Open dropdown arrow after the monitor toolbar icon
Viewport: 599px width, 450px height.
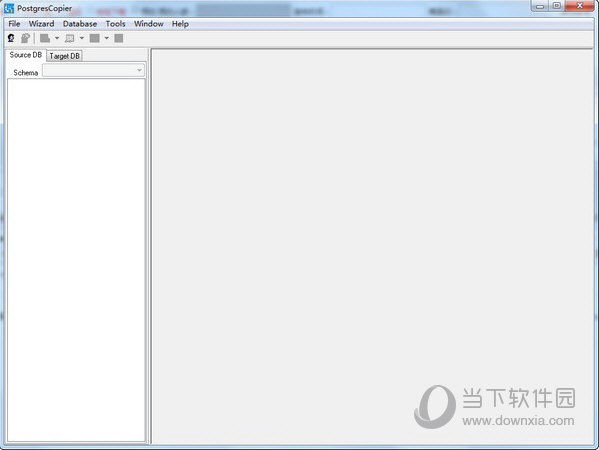pos(82,38)
